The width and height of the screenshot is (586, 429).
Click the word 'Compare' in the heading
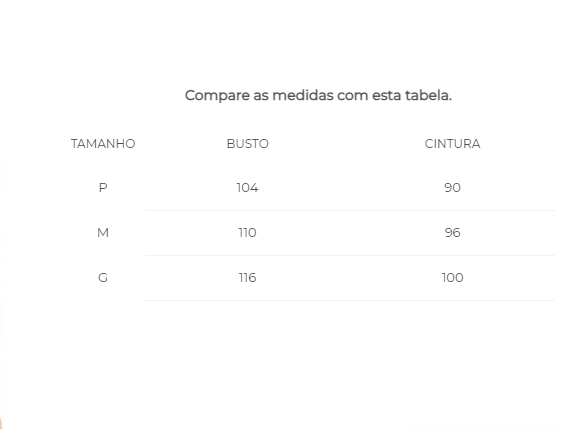click(218, 96)
